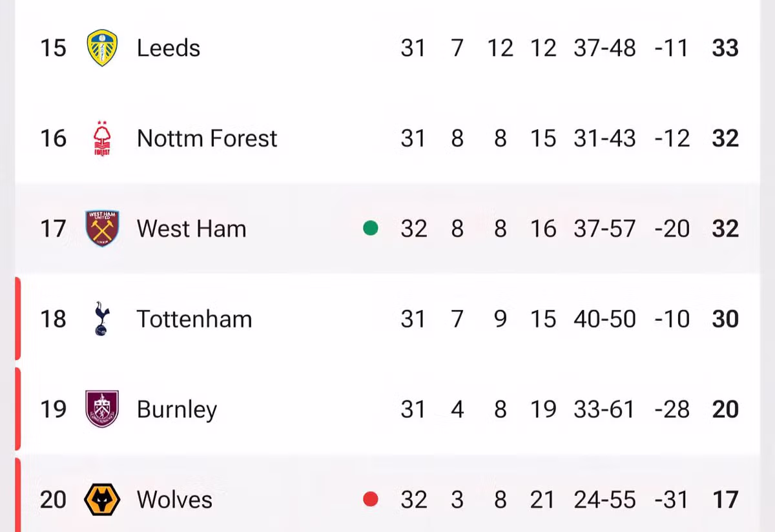Open the Wolves team page

tap(174, 500)
